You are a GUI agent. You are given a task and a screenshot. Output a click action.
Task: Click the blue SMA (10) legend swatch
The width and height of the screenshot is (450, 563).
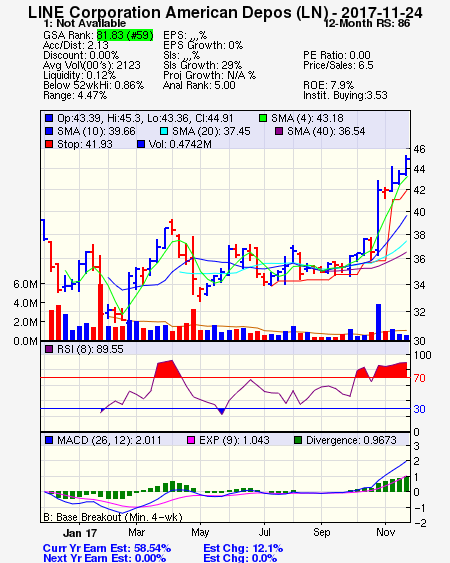pyautogui.click(x=49, y=131)
